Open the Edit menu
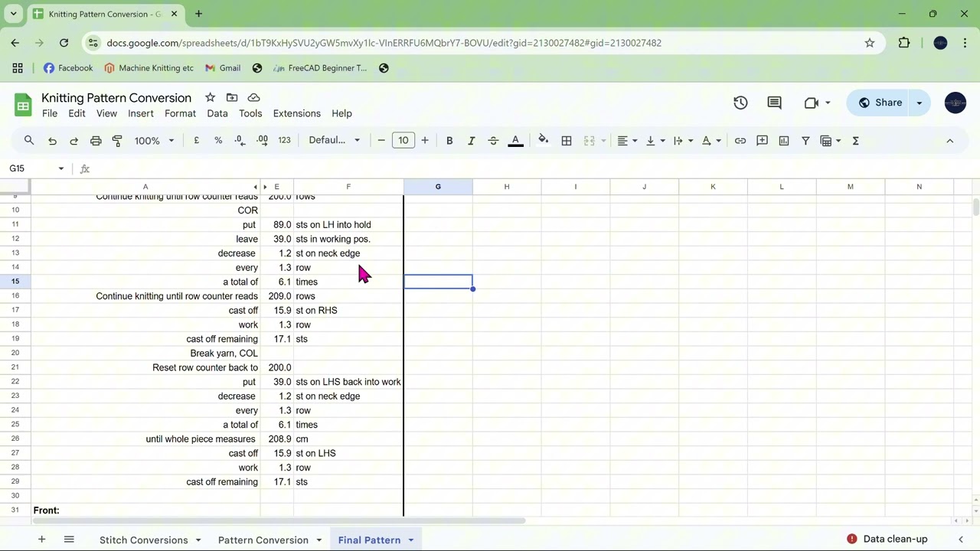980x551 pixels. (x=77, y=113)
